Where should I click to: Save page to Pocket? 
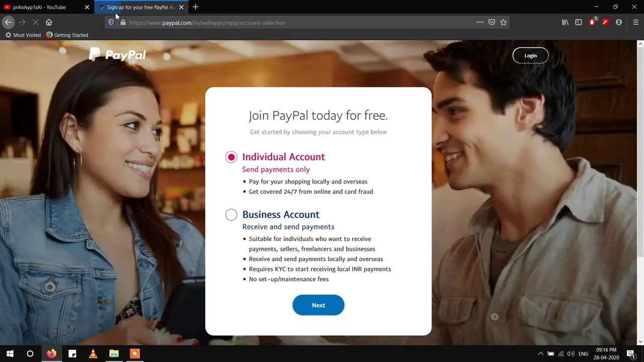click(x=492, y=22)
